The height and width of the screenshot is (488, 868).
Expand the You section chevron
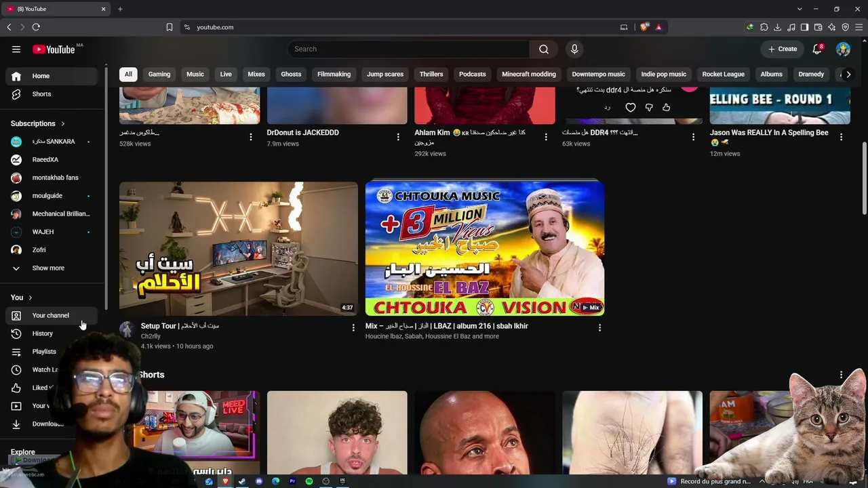[x=31, y=298]
